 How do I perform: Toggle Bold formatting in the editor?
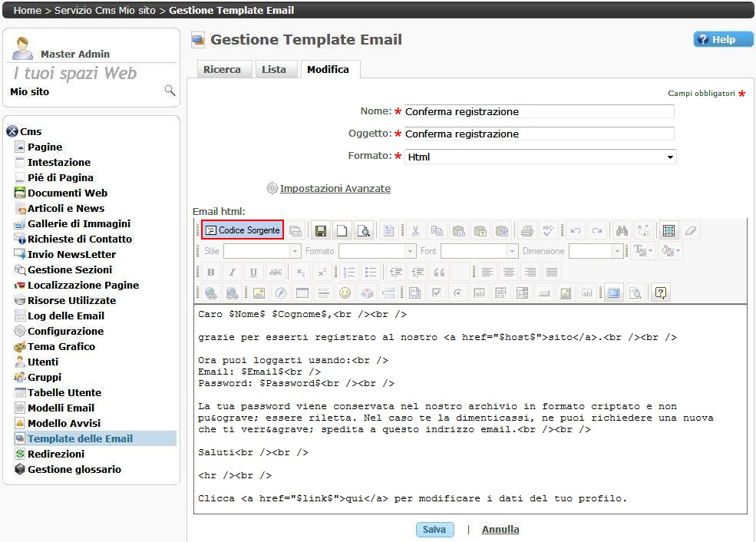tap(210, 272)
